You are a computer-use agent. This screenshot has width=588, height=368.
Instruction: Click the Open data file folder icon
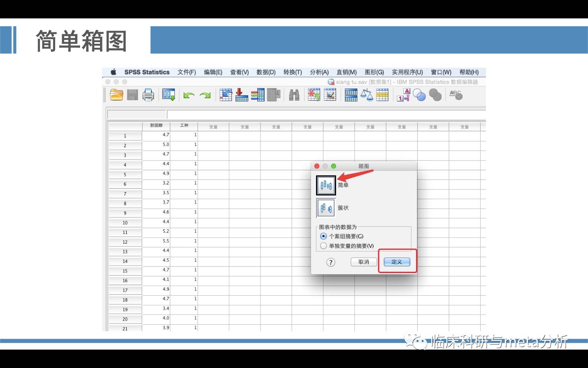[x=116, y=95]
